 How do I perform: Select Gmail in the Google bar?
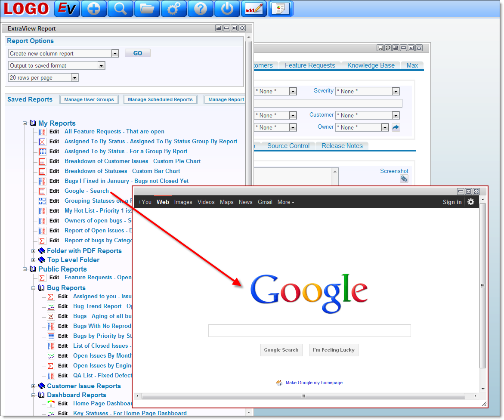tap(265, 202)
